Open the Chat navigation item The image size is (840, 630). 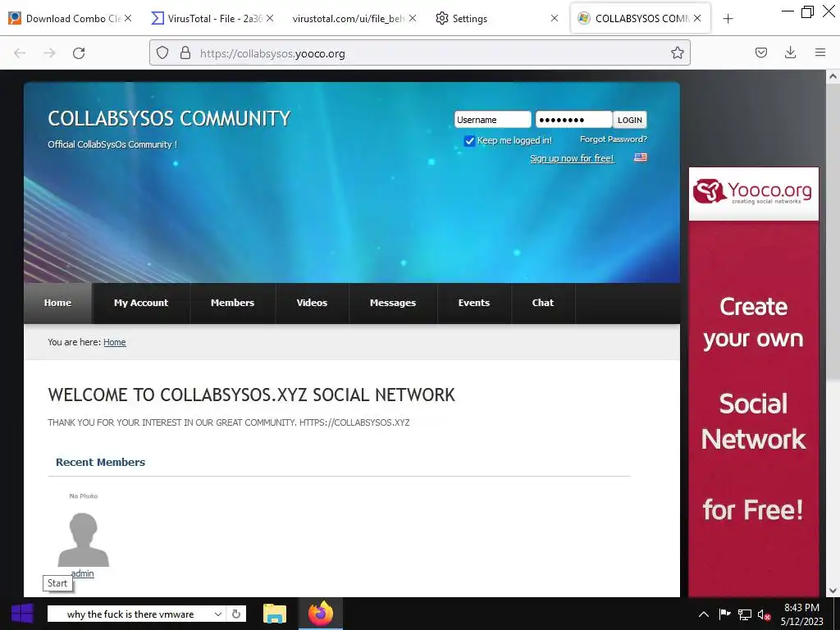point(543,303)
